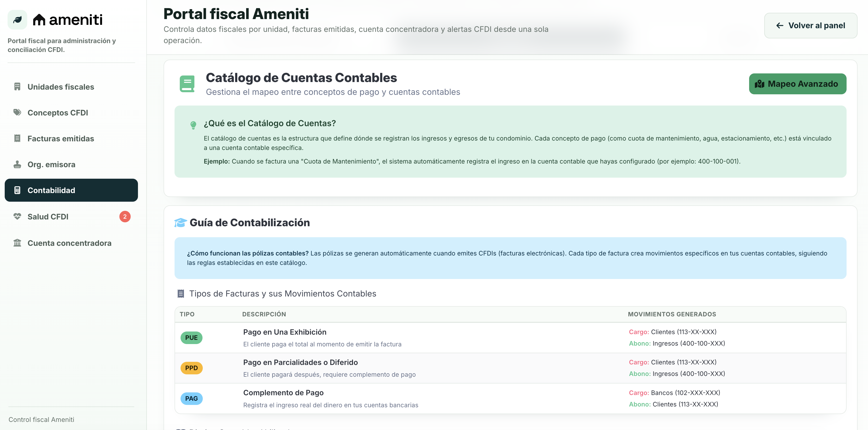Click 'El cliente paga el total al momento' description
Image resolution: width=868 pixels, height=430 pixels.
coord(322,344)
